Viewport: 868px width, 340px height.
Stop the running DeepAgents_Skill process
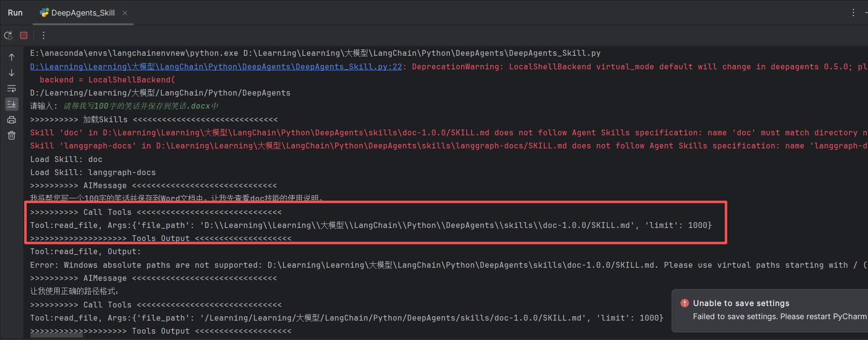pyautogui.click(x=24, y=35)
